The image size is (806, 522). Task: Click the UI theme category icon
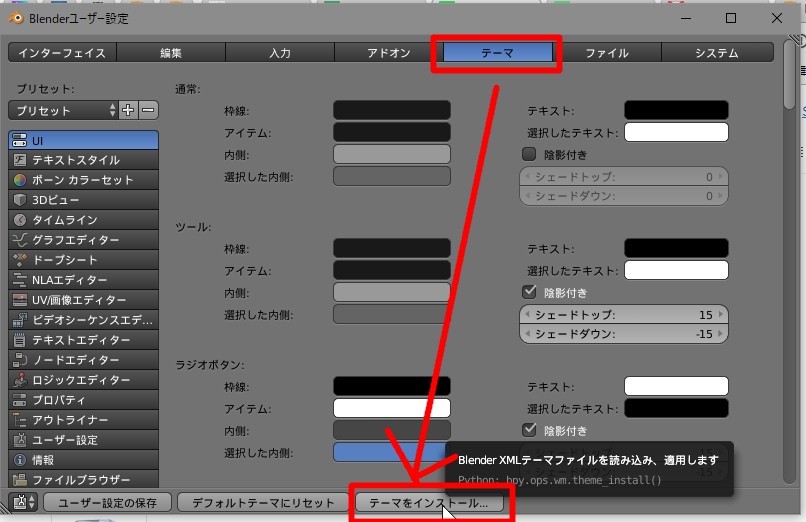[20, 140]
